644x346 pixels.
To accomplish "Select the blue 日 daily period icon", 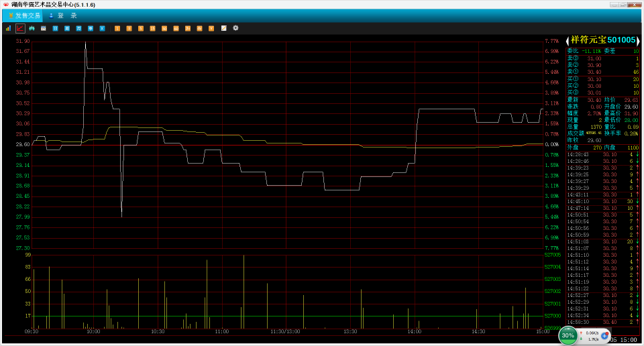I will 55,28.
